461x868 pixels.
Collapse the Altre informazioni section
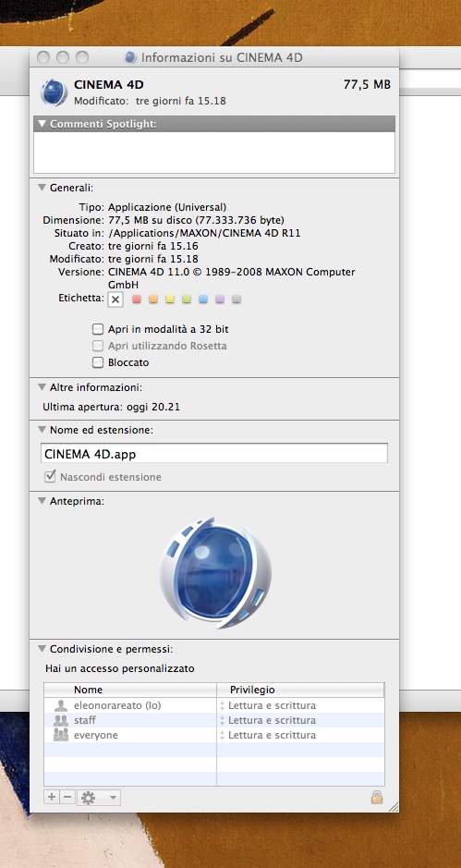point(42,387)
